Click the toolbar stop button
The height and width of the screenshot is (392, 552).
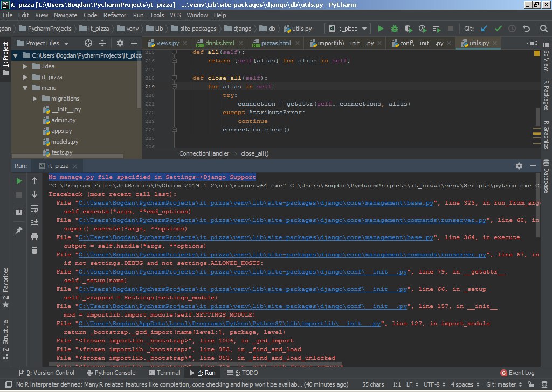coord(450,29)
